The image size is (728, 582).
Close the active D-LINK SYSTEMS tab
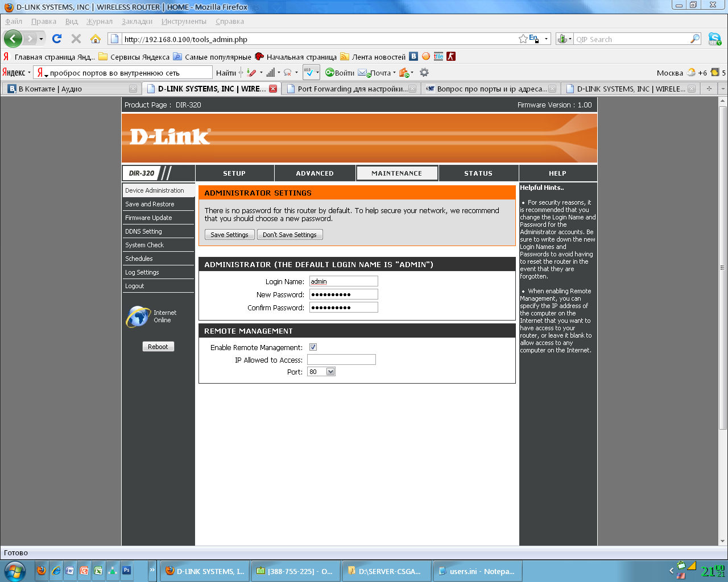[273, 89]
